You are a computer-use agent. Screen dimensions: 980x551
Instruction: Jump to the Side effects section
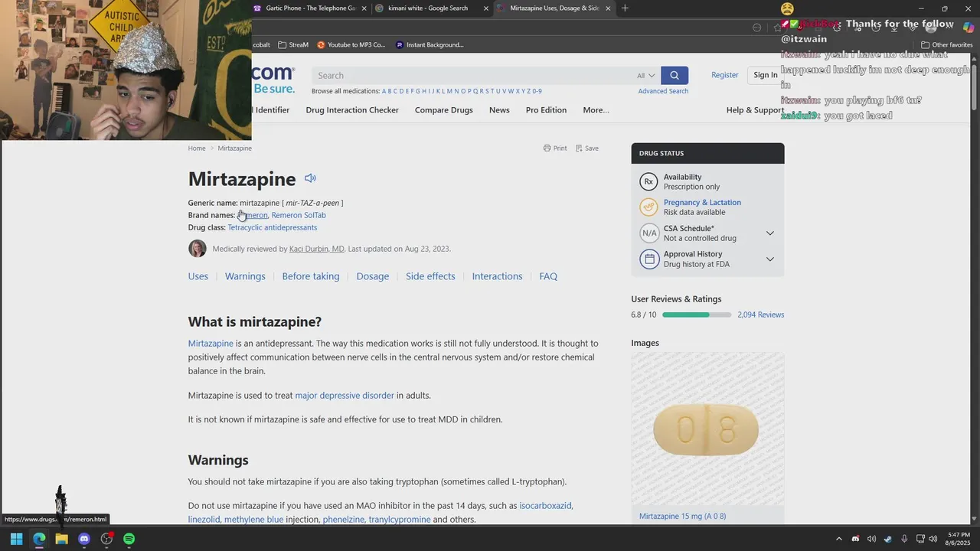[x=430, y=276]
